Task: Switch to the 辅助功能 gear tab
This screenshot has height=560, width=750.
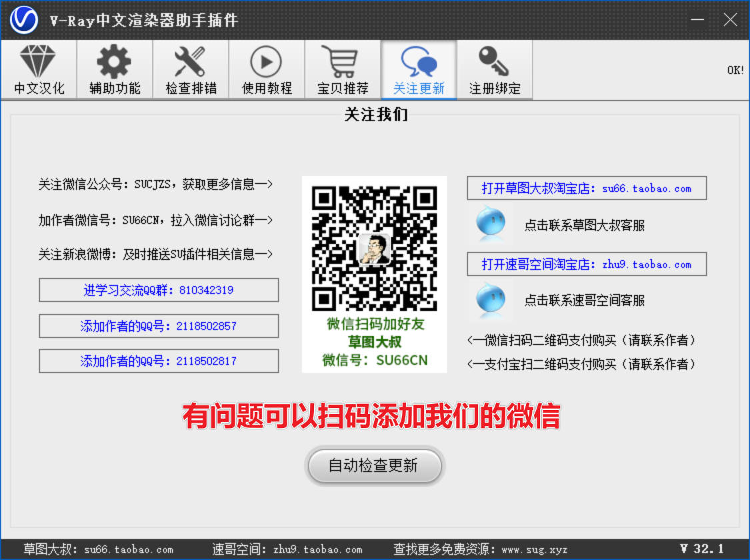Action: pos(115,70)
